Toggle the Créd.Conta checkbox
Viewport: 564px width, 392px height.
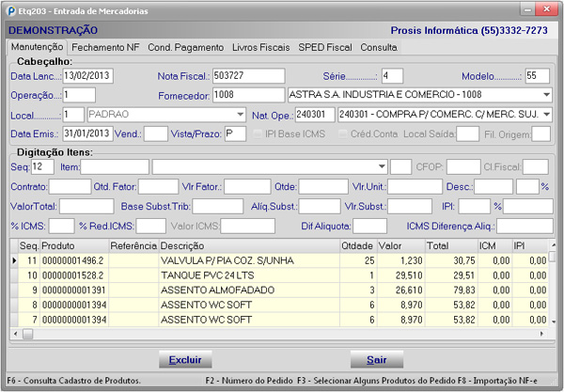tap(343, 133)
